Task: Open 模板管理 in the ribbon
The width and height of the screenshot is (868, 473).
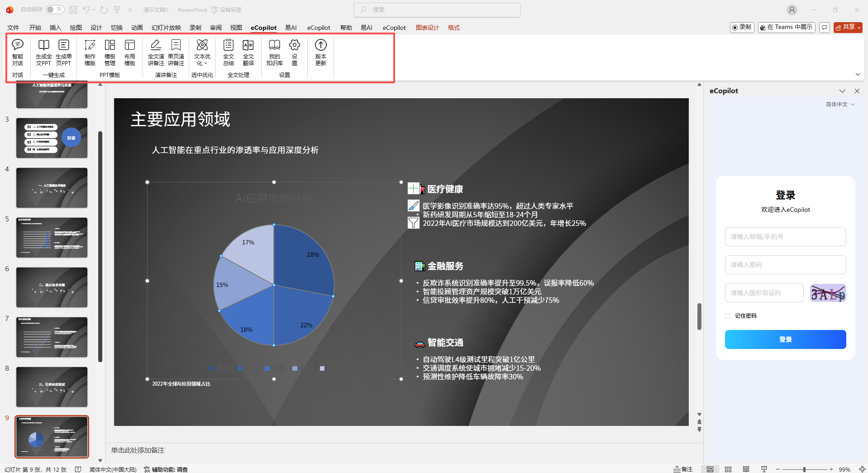Action: click(110, 52)
